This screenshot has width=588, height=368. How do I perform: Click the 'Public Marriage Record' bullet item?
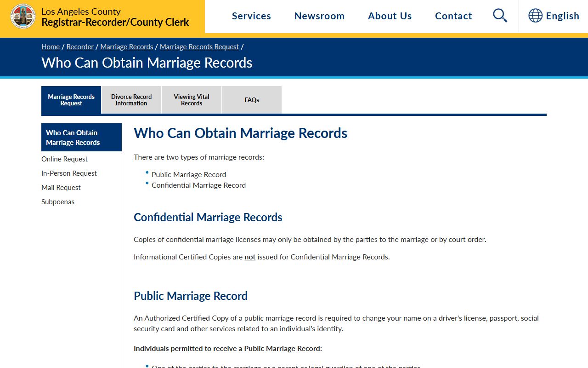coord(189,174)
